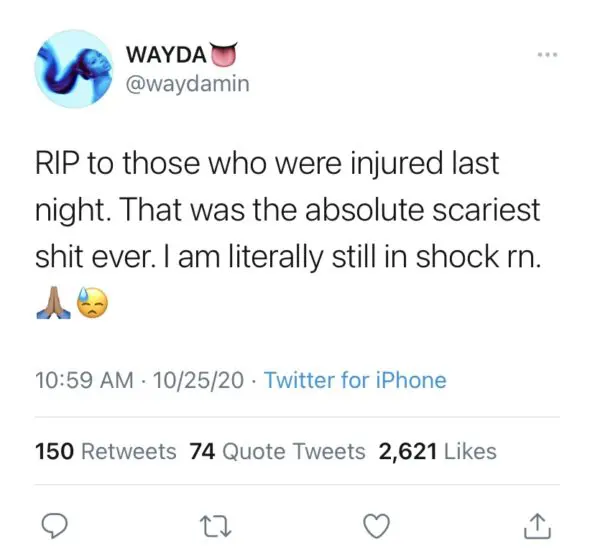The width and height of the screenshot is (595, 559).
Task: Click the 10/25/20 date
Action: coord(198,380)
